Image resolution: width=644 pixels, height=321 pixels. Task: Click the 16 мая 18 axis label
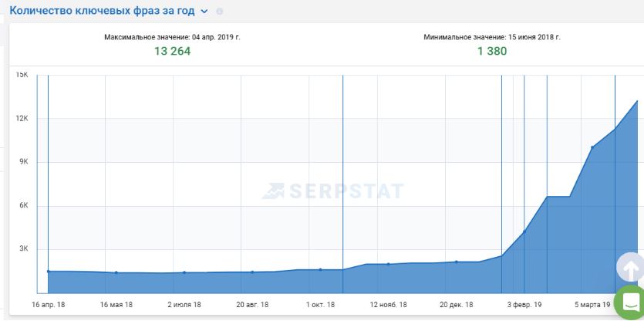click(x=116, y=305)
